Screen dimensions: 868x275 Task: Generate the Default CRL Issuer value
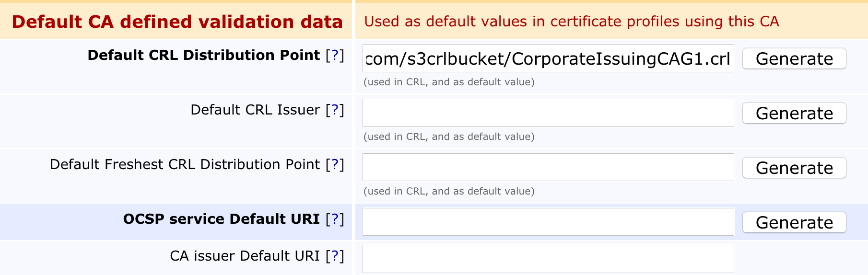794,114
